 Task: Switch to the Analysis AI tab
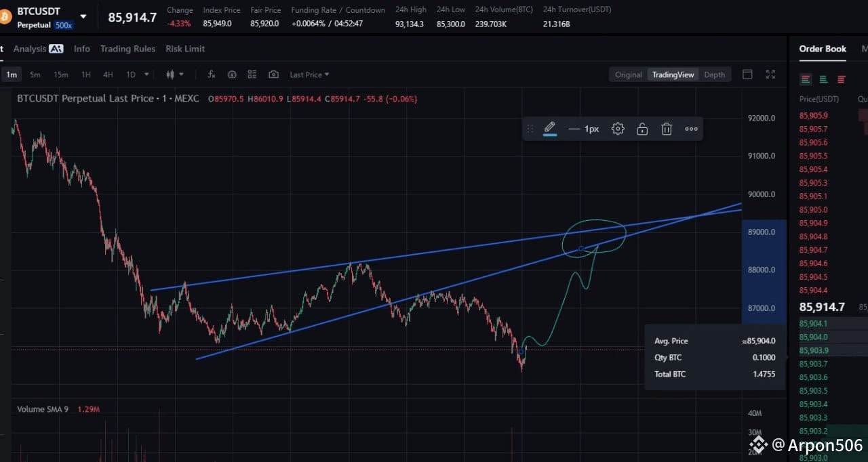[38, 49]
